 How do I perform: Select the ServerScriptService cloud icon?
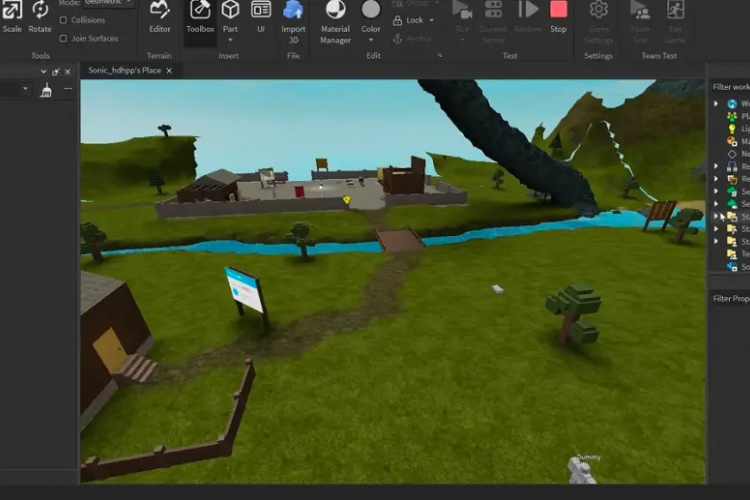click(732, 191)
